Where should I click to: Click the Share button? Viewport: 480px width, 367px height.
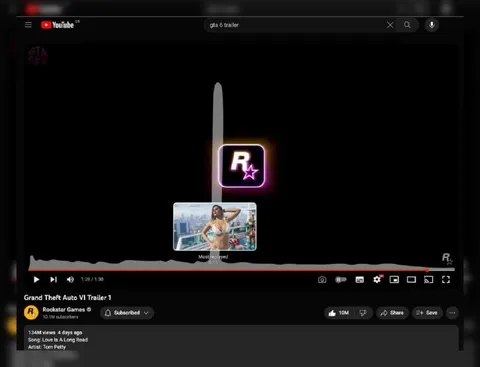click(x=392, y=313)
